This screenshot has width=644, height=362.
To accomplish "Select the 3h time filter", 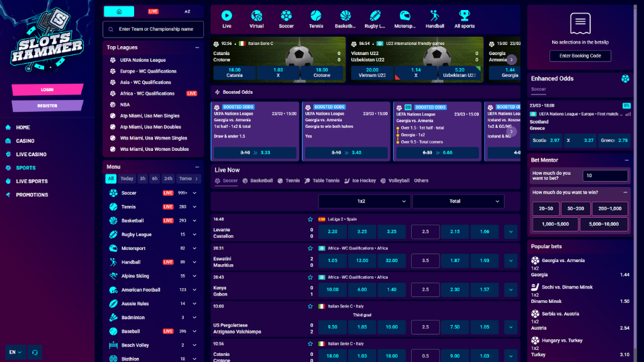I will click(142, 178).
